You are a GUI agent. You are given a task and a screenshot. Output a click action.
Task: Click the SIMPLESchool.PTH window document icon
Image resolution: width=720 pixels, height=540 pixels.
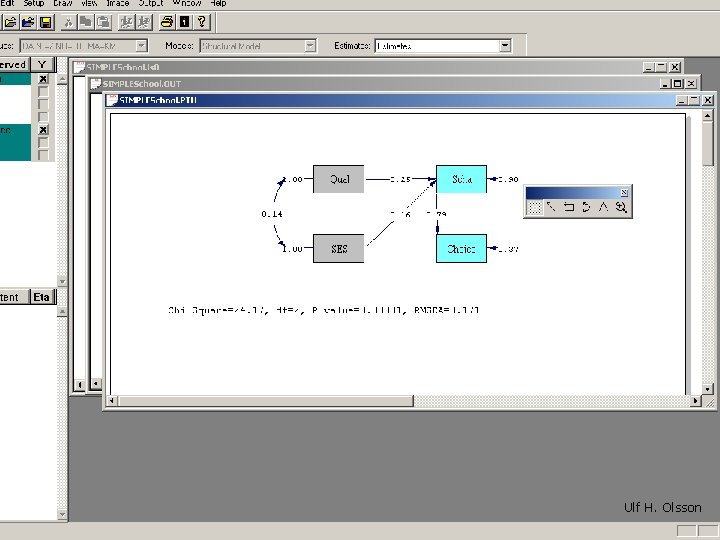112,100
